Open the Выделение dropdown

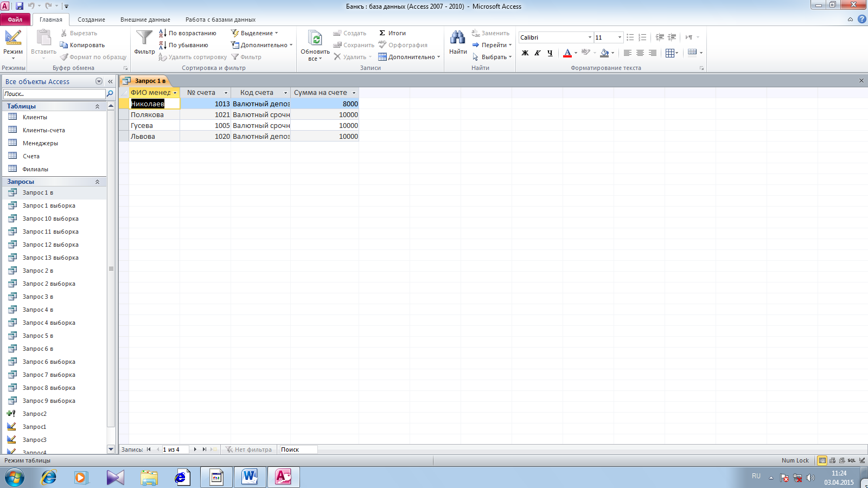click(255, 33)
